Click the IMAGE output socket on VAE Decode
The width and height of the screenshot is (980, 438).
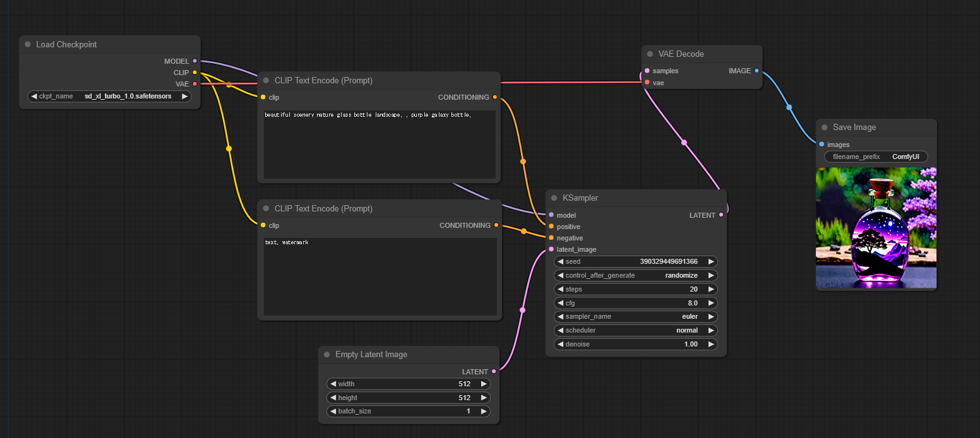pyautogui.click(x=756, y=71)
